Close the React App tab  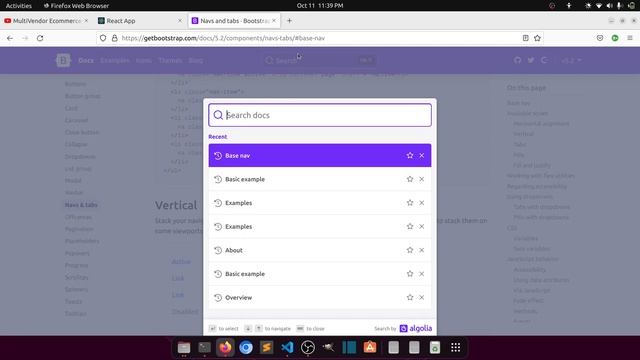coord(180,21)
